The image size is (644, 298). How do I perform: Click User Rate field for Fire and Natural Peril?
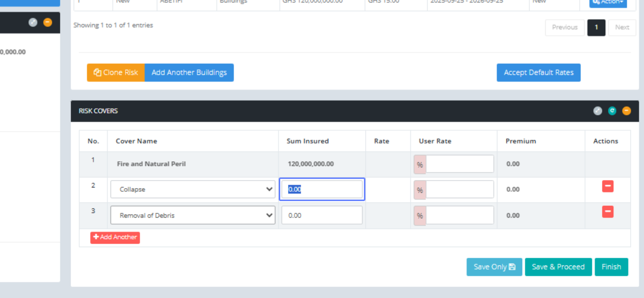459,164
